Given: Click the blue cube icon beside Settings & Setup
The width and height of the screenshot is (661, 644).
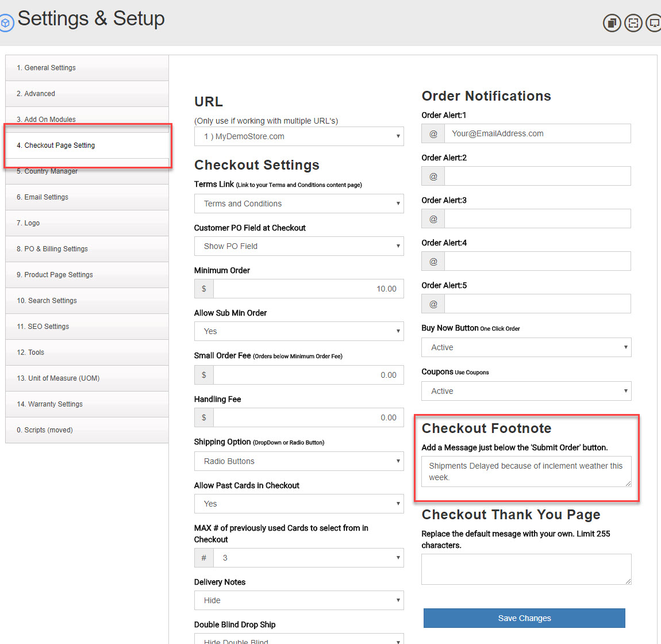Looking at the screenshot, I should [x=6, y=23].
